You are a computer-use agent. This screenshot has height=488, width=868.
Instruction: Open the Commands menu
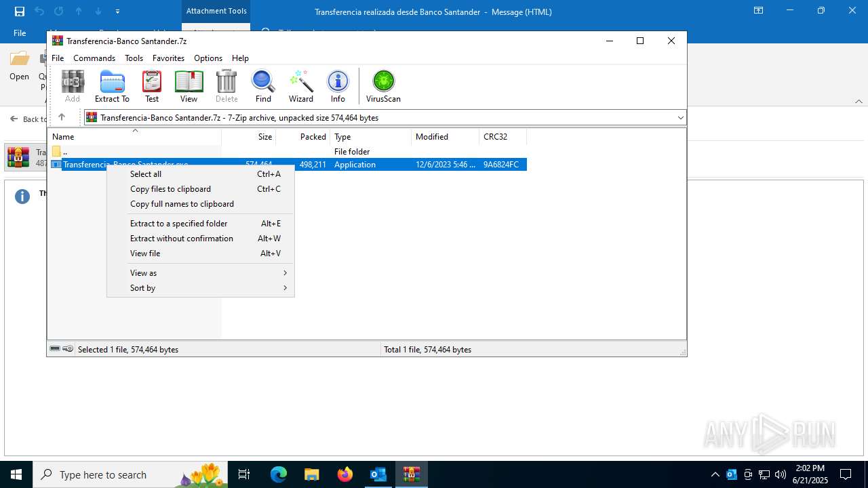click(94, 58)
